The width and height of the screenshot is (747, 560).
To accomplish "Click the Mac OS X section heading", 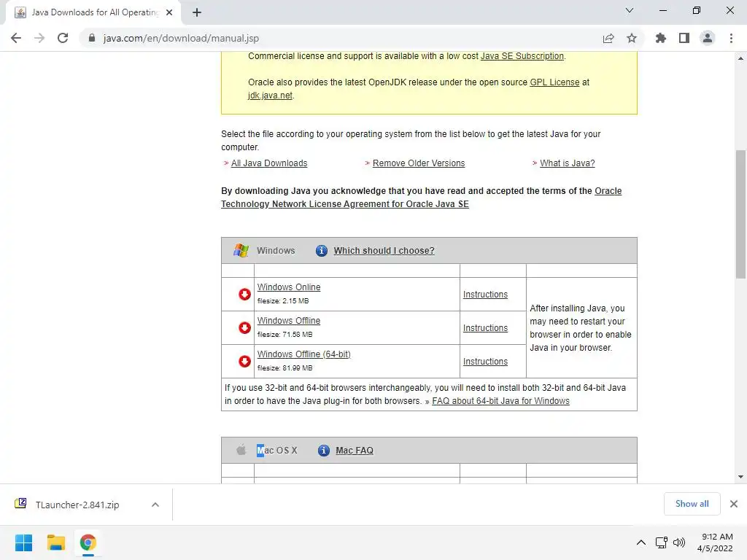I will click(x=276, y=450).
